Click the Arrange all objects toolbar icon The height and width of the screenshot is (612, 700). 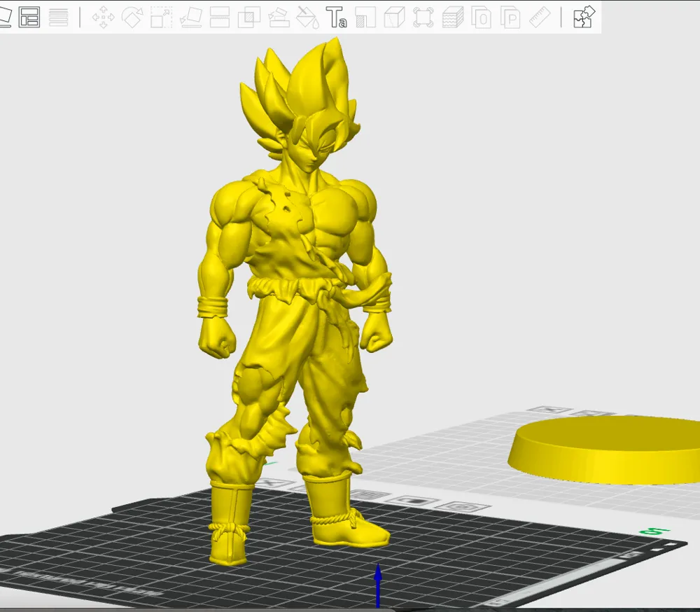(29, 18)
